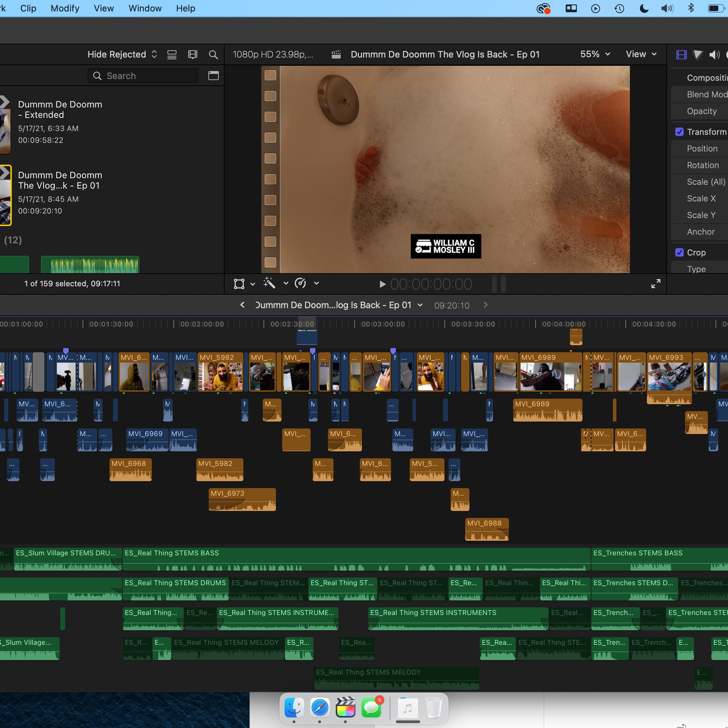Screen dimensions: 728x728
Task: Select the MVI_5982 video clip in timeline
Action: click(x=220, y=372)
